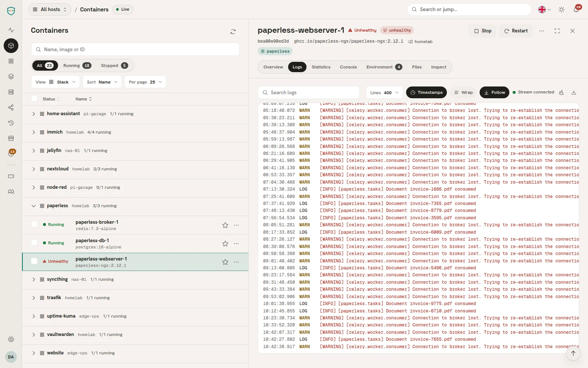Screen dimensions: 588x368
Task: Open the notifications bell
Action: pos(576,10)
